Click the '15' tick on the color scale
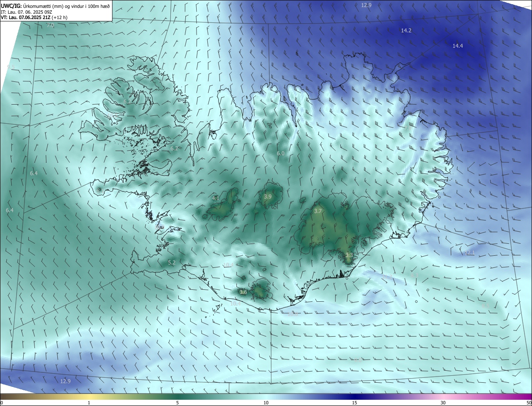532x406 pixels. pyautogui.click(x=355, y=403)
